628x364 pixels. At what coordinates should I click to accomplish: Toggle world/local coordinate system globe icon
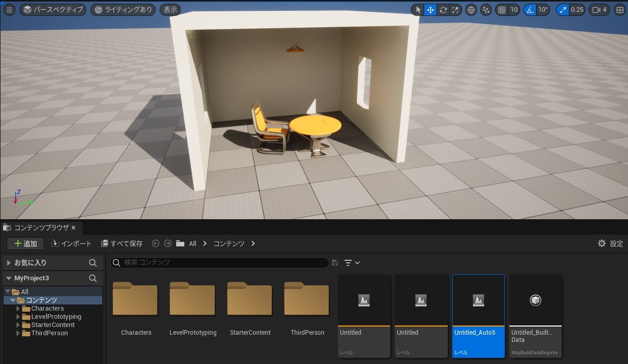click(x=471, y=9)
